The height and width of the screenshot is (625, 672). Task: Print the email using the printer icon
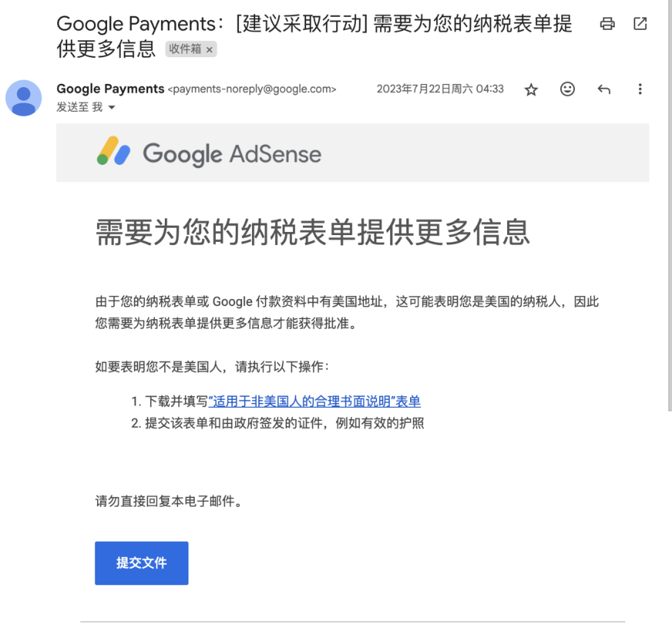coord(607,24)
